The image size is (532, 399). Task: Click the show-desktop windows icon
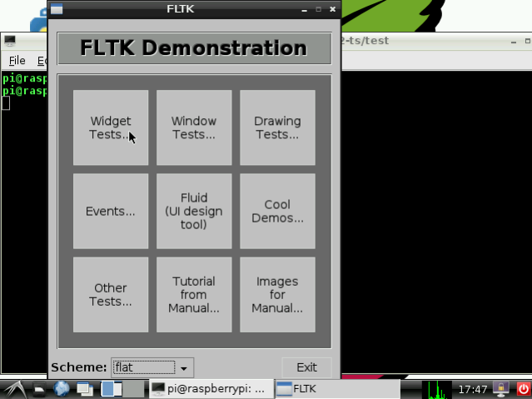[85, 389]
